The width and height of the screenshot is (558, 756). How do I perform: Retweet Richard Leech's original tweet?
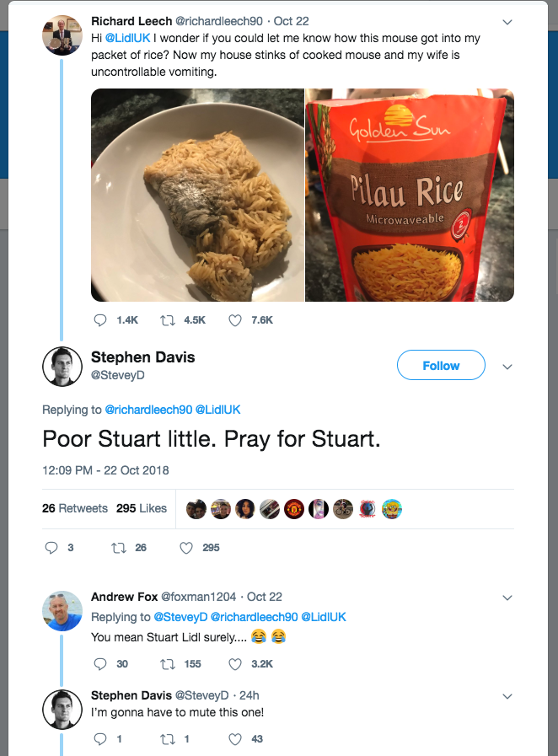[x=168, y=320]
